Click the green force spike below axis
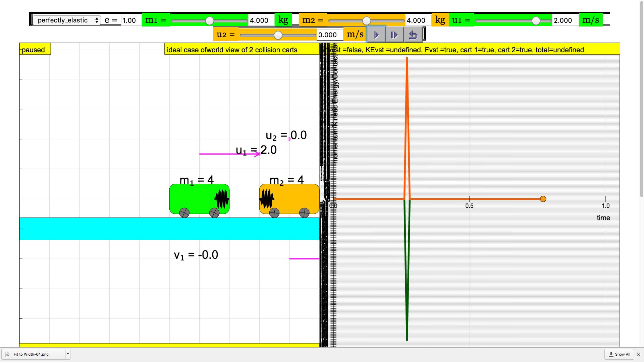The height and width of the screenshot is (362, 644). [407, 270]
